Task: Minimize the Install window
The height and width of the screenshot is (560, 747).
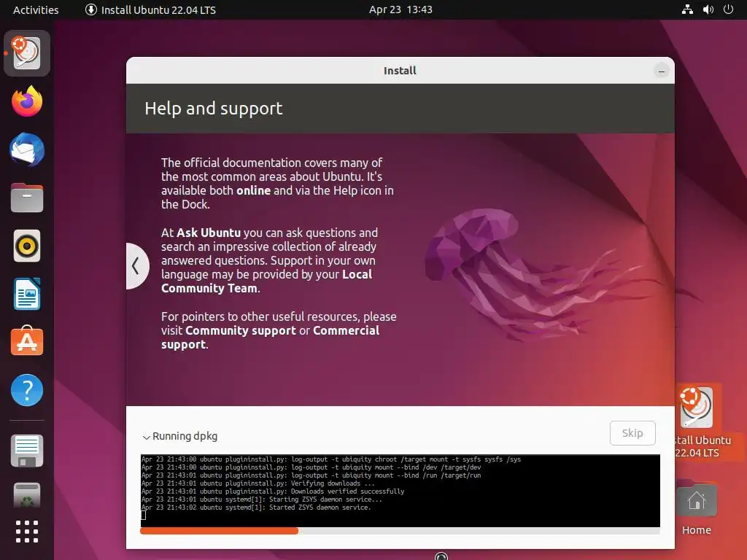Action: [661, 71]
